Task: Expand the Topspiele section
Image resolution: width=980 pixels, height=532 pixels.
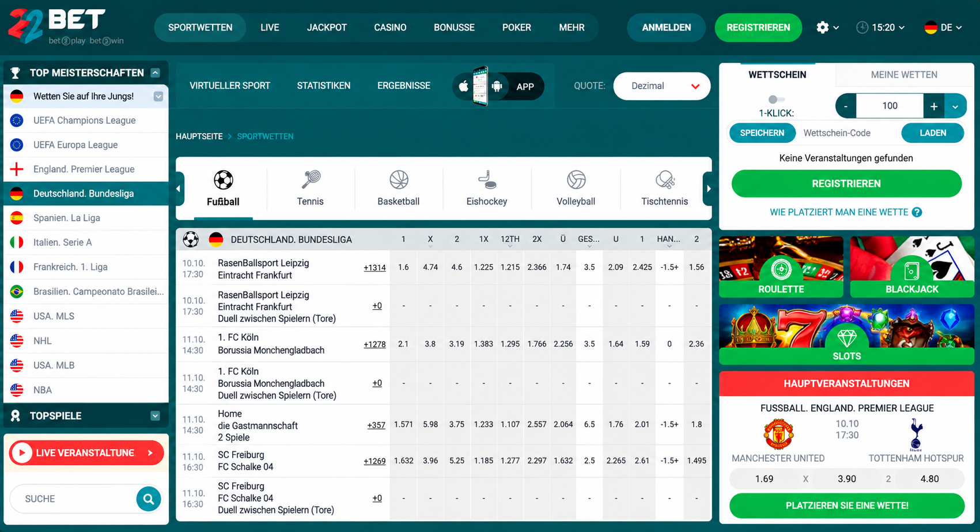Action: tap(155, 416)
